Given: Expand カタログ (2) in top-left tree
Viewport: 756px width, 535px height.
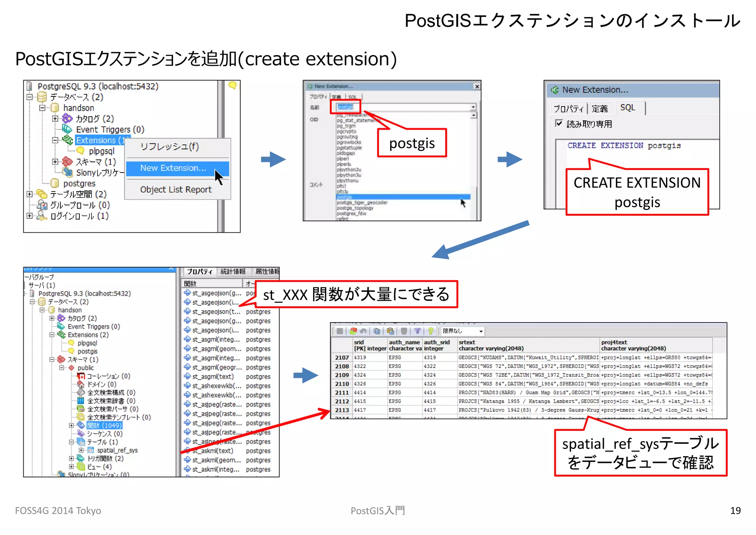Looking at the screenshot, I should (55, 119).
